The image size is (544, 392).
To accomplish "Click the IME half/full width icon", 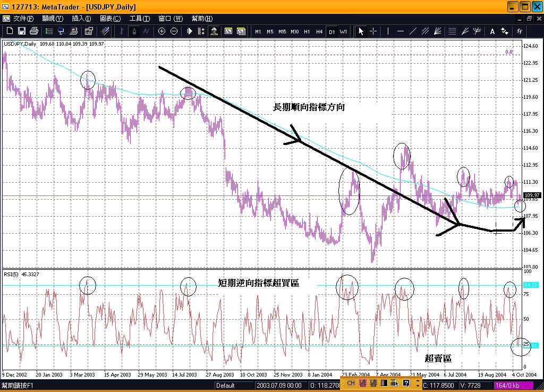I will tap(384, 383).
